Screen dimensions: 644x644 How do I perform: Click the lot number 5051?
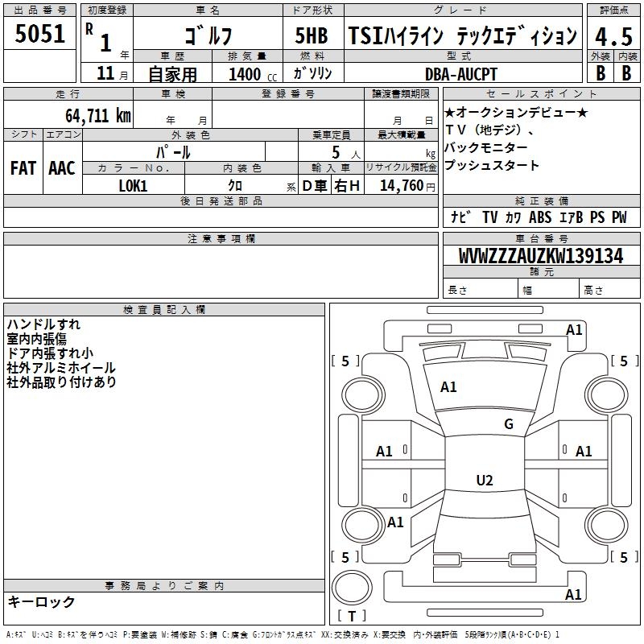click(40, 35)
